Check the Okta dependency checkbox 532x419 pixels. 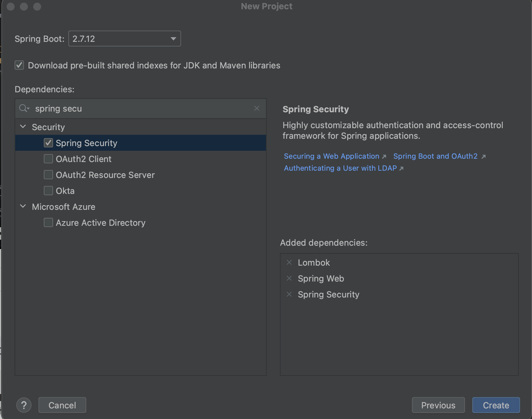[x=48, y=191]
